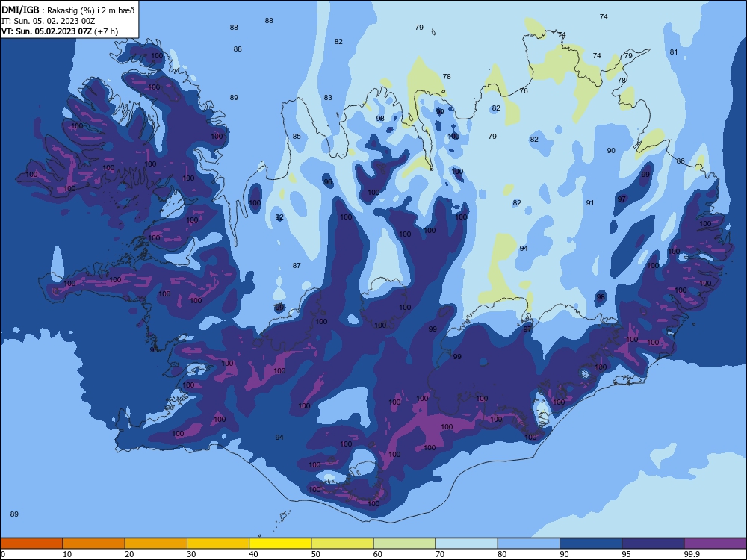The image size is (747, 560).
Task: Click the humidity value '76' on the map
Action: coord(524,90)
